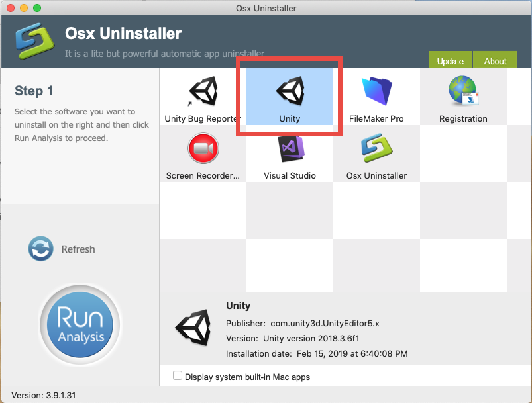Select the Visual Studio app icon
Image resolution: width=532 pixels, height=403 pixels.
point(290,149)
